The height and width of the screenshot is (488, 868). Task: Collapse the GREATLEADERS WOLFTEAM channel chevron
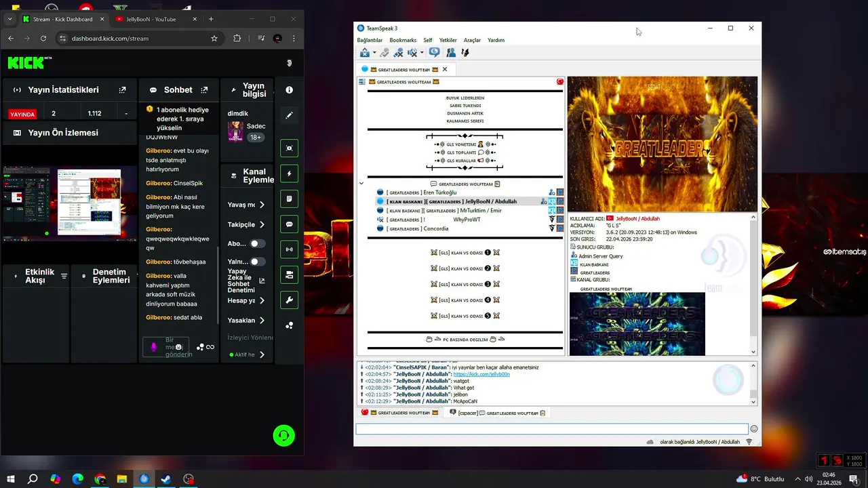click(361, 184)
